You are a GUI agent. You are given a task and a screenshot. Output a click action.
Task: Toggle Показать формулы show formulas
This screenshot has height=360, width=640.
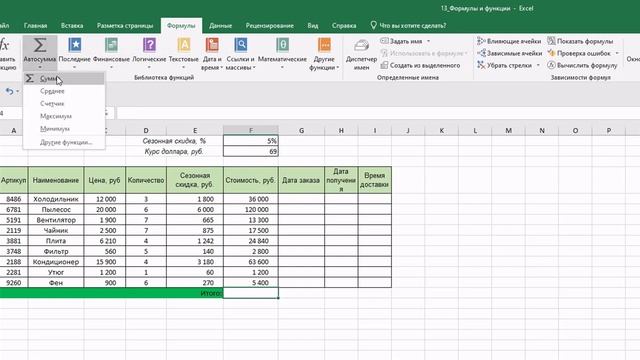580,41
